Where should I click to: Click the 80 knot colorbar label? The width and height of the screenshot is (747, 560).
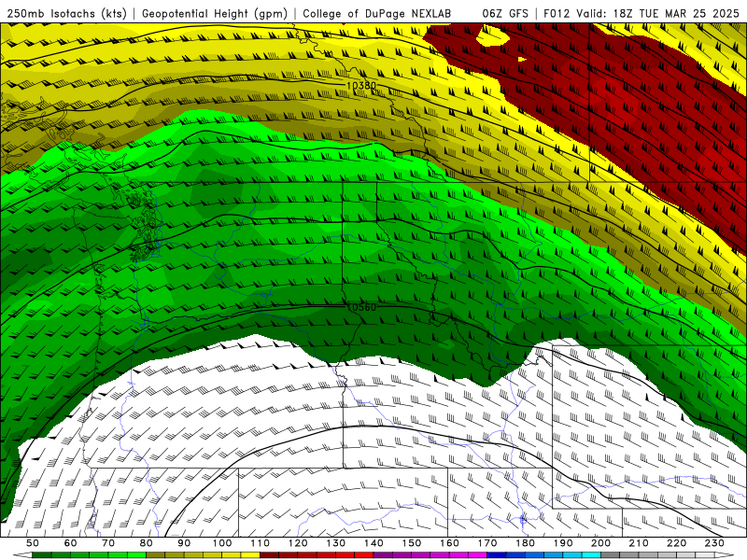pos(147,543)
